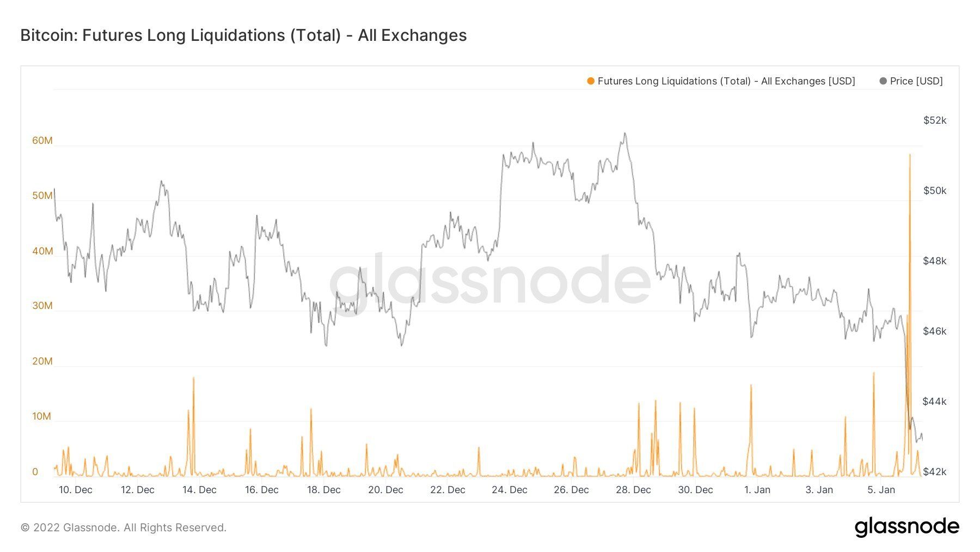980x552 pixels.
Task: Select the 10. Dec date label
Action: pyautogui.click(x=76, y=490)
